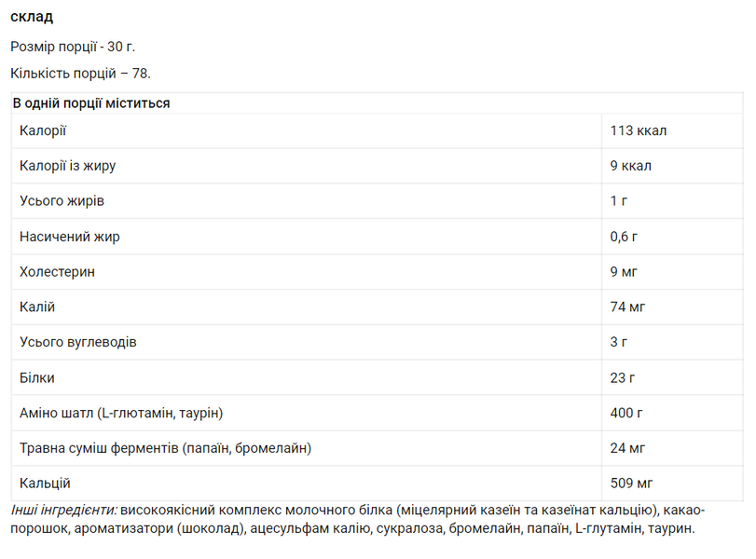756x559 pixels.
Task: Click the '74 мг' potassium value
Action: tap(627, 307)
